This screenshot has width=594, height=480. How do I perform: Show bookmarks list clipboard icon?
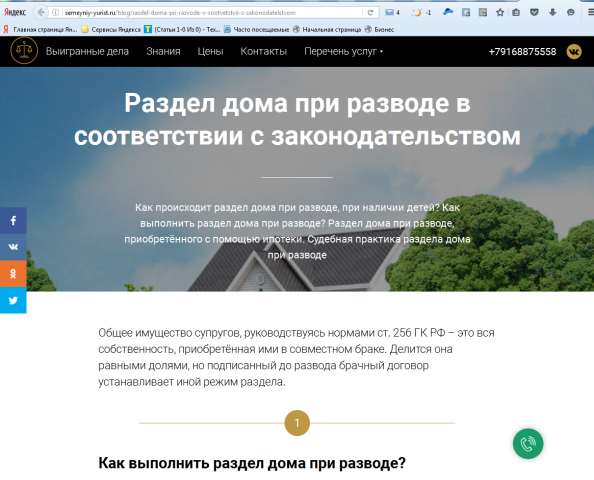[516, 13]
